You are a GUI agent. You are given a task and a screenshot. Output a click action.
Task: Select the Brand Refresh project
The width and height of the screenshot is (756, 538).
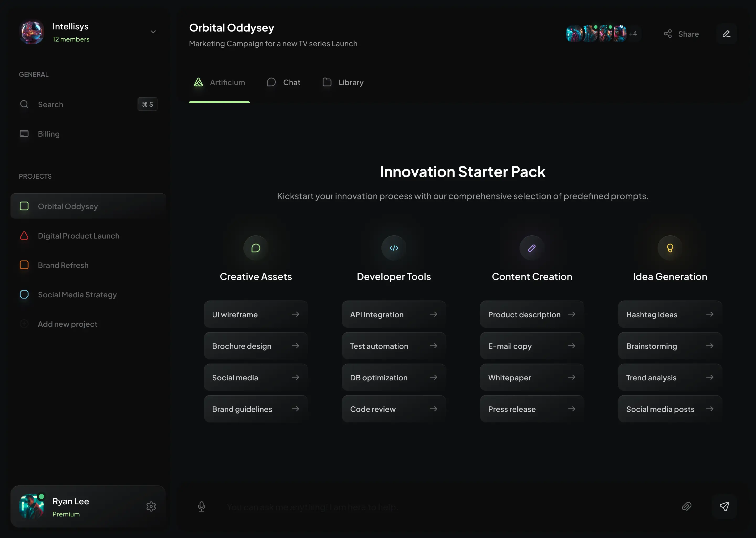63,265
